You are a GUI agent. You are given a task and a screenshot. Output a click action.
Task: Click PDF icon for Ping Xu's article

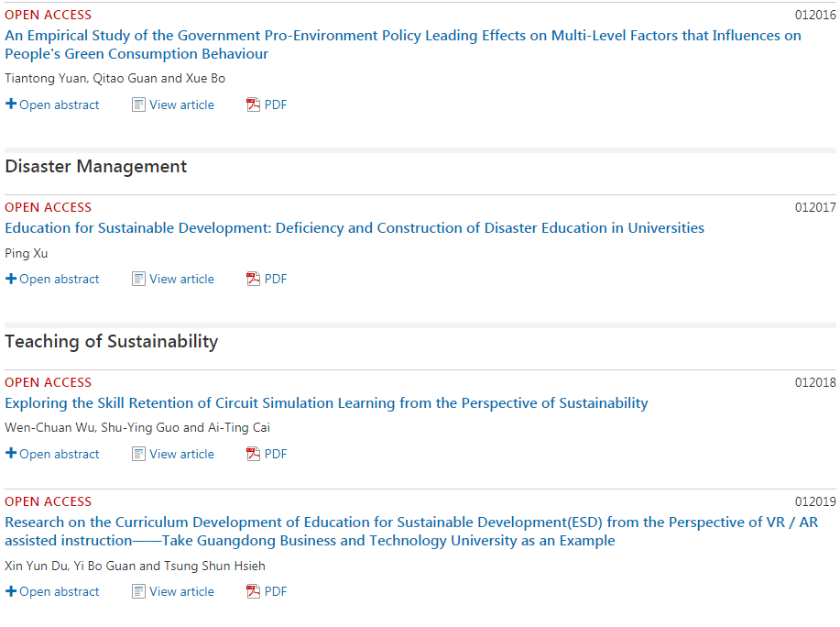tap(253, 279)
